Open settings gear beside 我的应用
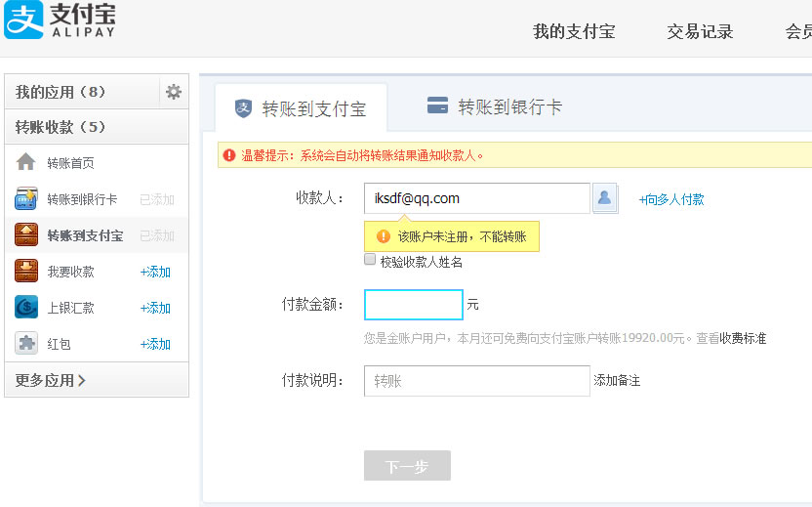This screenshot has width=812, height=507. 174,92
